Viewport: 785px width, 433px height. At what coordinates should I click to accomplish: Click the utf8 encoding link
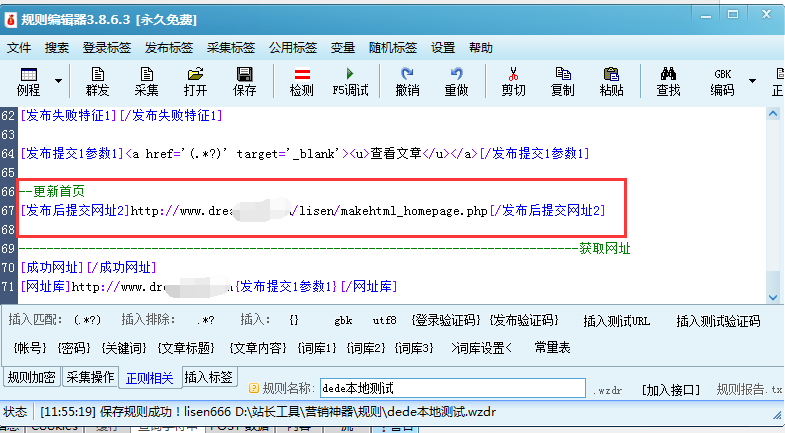click(384, 320)
